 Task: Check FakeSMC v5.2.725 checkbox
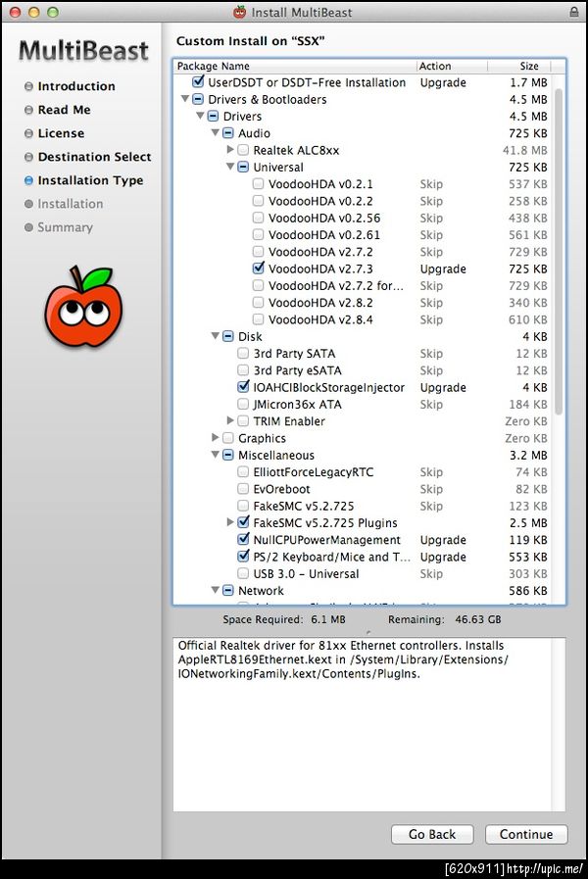[243, 505]
